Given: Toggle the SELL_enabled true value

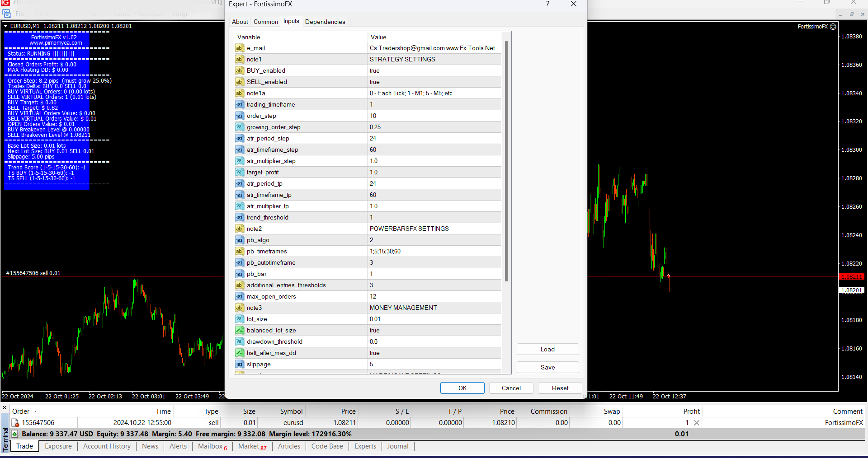Looking at the screenshot, I should (434, 82).
